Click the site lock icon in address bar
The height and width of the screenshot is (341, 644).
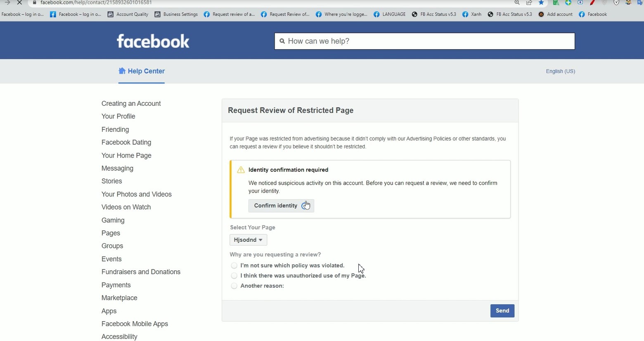click(x=35, y=2)
